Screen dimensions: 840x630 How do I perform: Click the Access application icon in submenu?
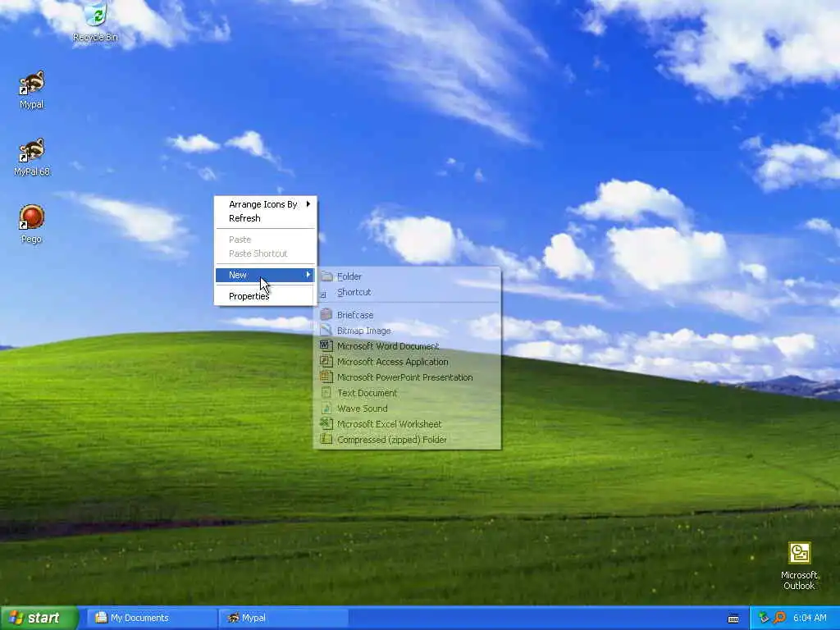(326, 362)
